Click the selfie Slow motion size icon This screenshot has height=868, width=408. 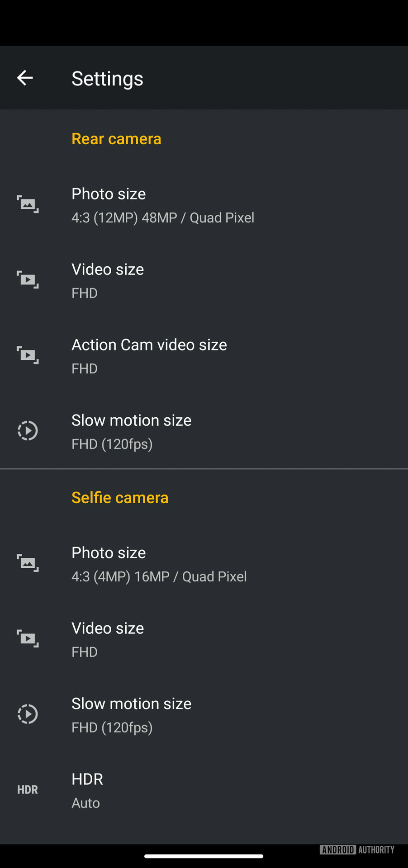point(28,714)
